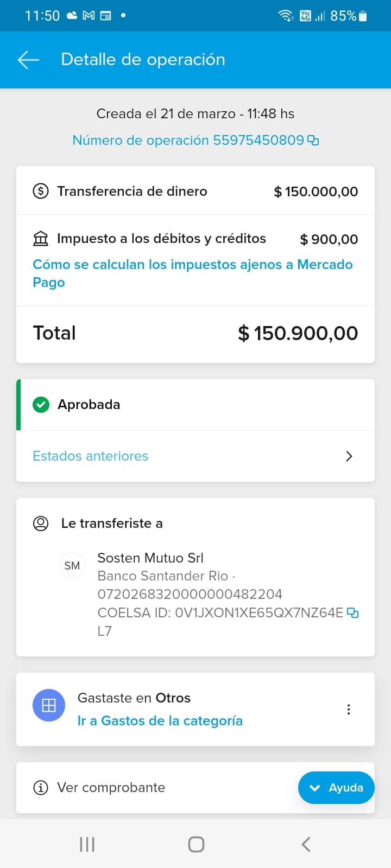This screenshot has width=391, height=868.
Task: Open the Ayuda dropdown button
Action: (336, 788)
